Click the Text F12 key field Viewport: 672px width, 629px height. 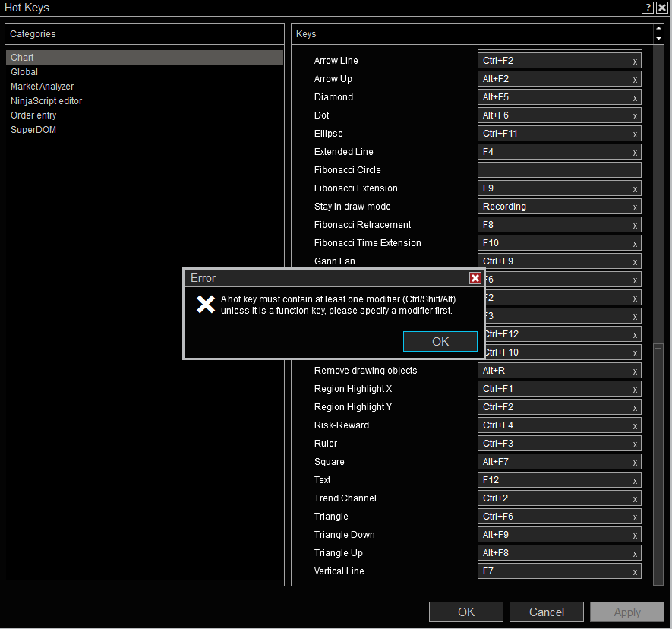click(560, 480)
